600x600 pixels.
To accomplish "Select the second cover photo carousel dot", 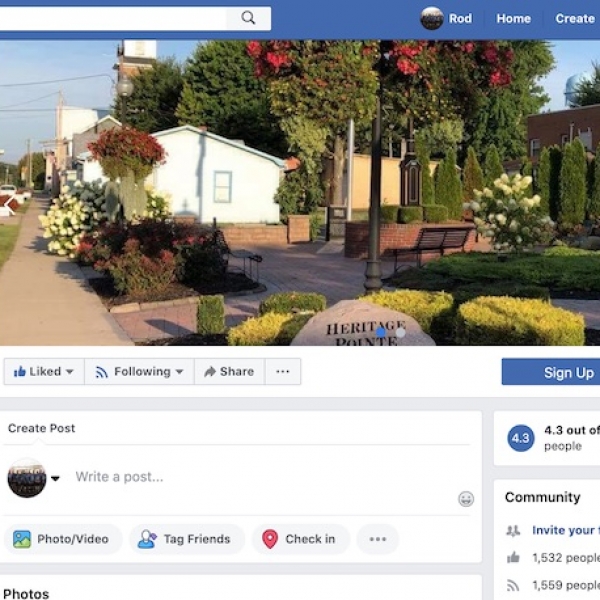I will pos(400,333).
